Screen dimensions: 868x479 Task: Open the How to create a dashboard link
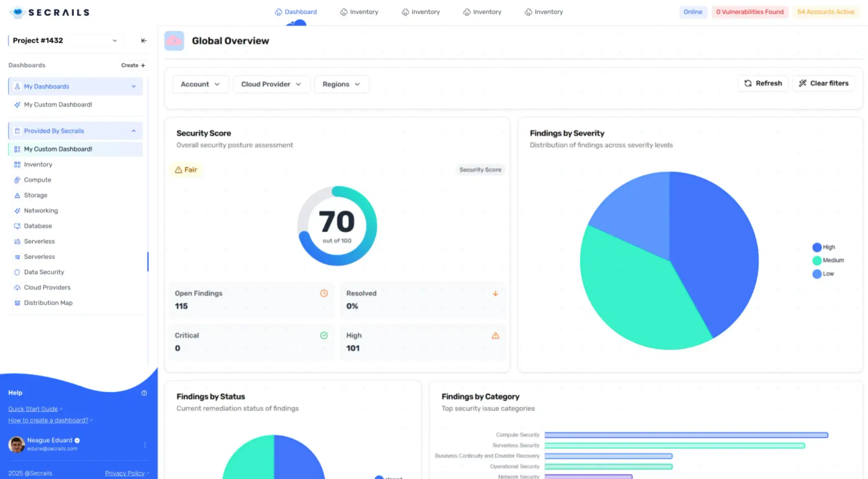click(48, 421)
